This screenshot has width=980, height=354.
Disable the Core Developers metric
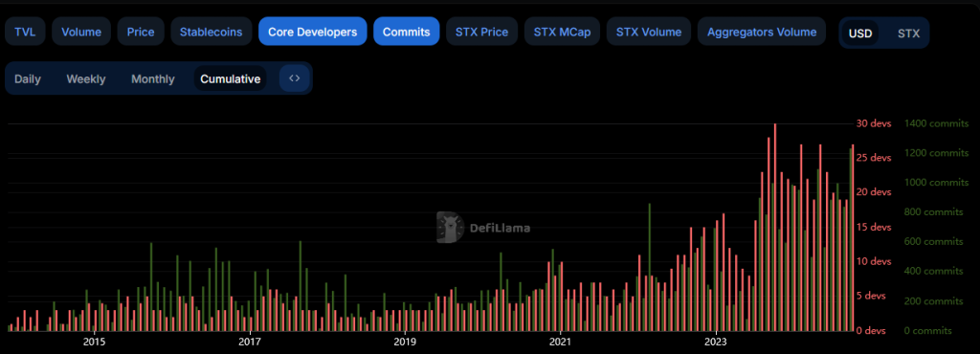[313, 32]
